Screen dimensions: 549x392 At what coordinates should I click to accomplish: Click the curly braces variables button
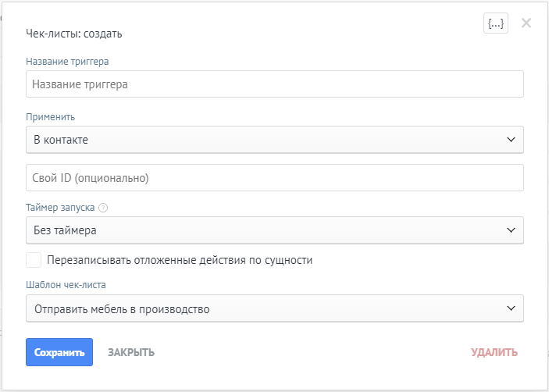point(496,23)
